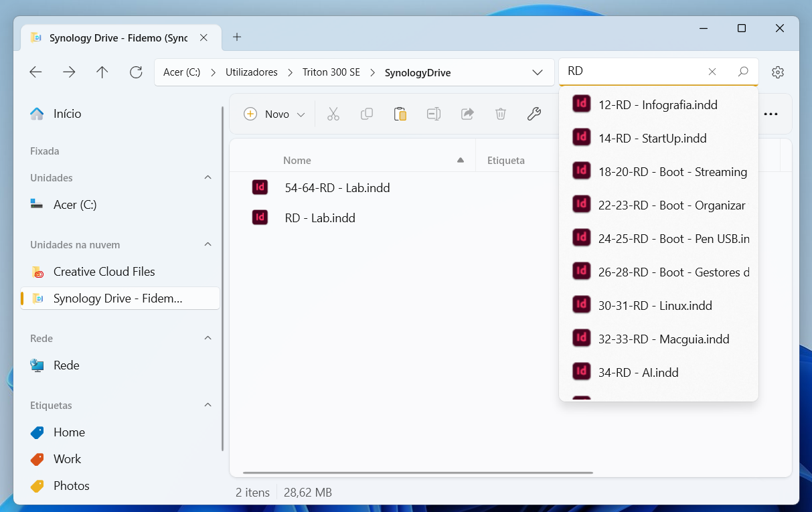812x512 pixels.
Task: Choose suggestion 14-RD - StartUp.indd
Action: coord(659,138)
